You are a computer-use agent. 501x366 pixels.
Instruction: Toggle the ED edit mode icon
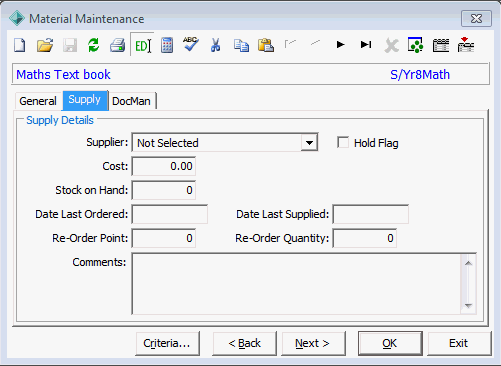point(143,45)
